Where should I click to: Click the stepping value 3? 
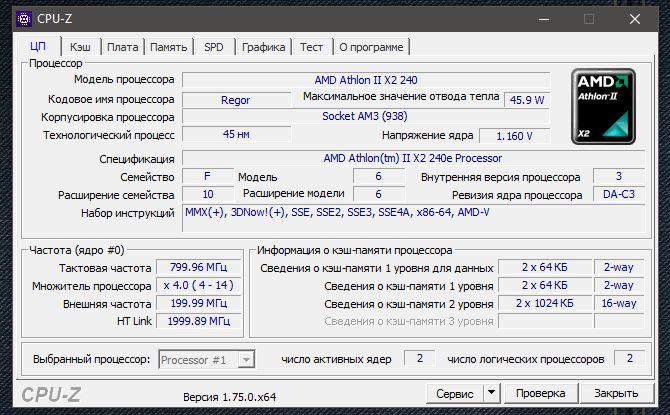tap(619, 176)
